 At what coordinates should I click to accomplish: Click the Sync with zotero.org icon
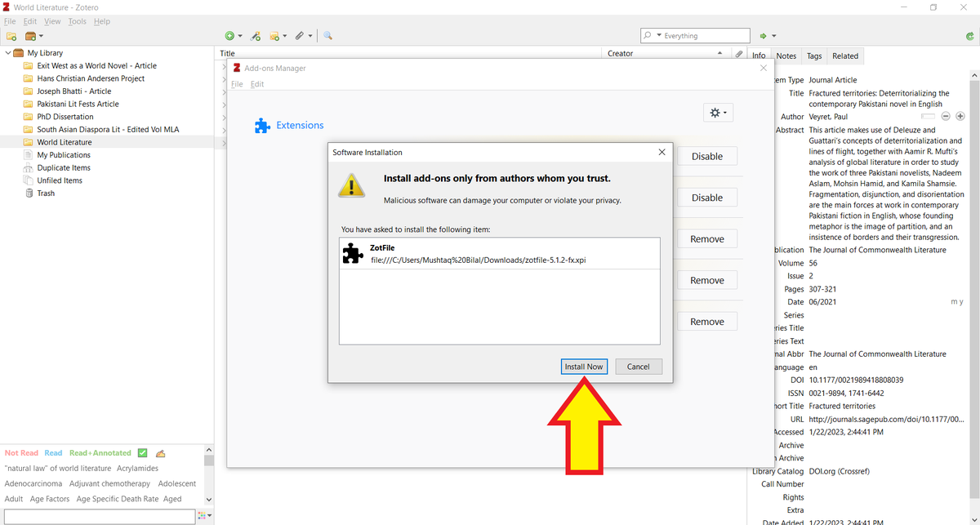pyautogui.click(x=969, y=36)
